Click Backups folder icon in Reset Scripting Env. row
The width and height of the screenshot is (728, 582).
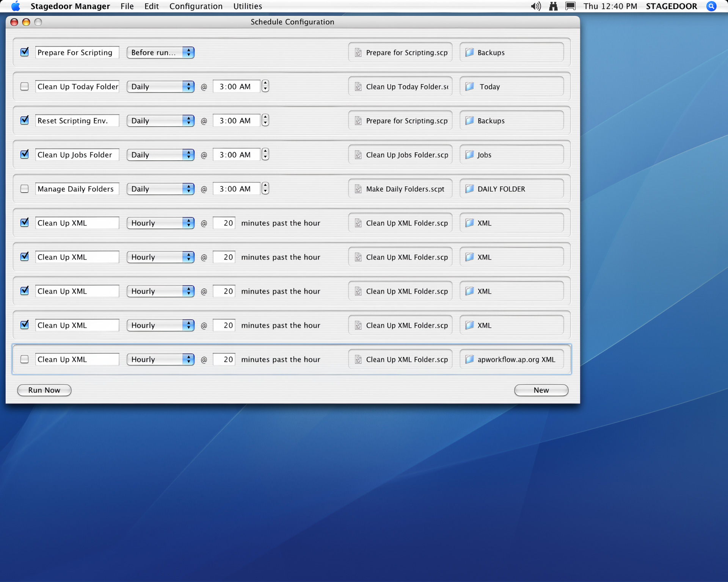click(x=469, y=120)
